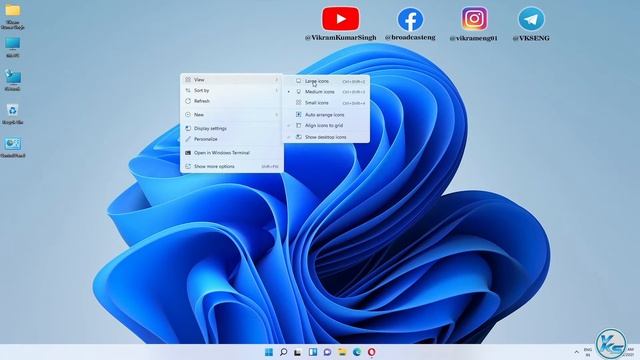Open Task View from the taskbar
The height and width of the screenshot is (360, 640).
click(x=298, y=352)
